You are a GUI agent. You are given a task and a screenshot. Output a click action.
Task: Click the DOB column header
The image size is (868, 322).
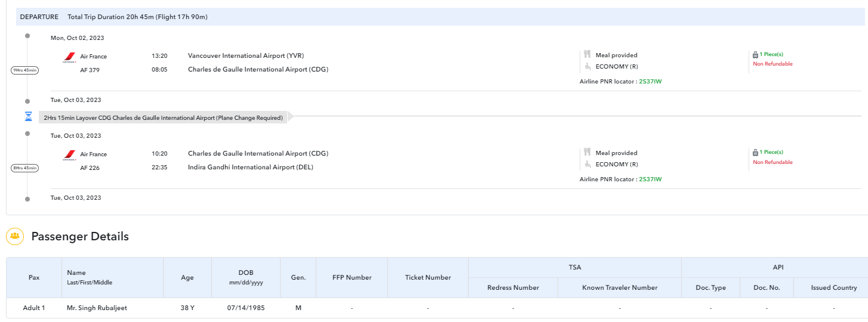pos(245,277)
